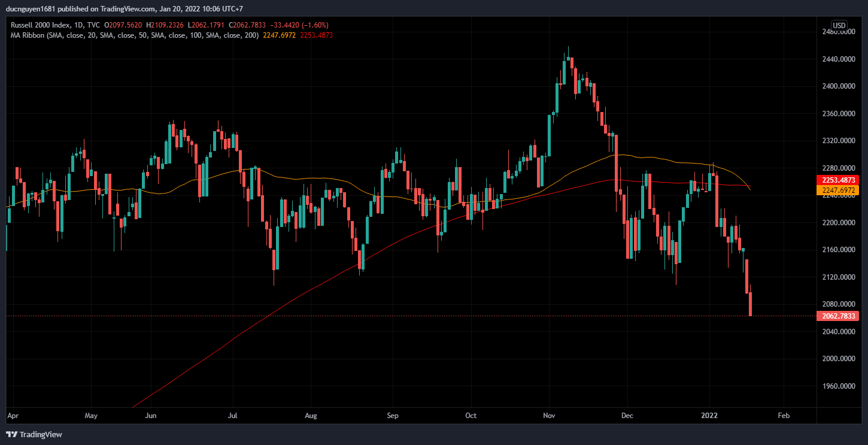Click the change value −33.4420 (−1.60%)
The height and width of the screenshot is (445, 868).
click(299, 25)
